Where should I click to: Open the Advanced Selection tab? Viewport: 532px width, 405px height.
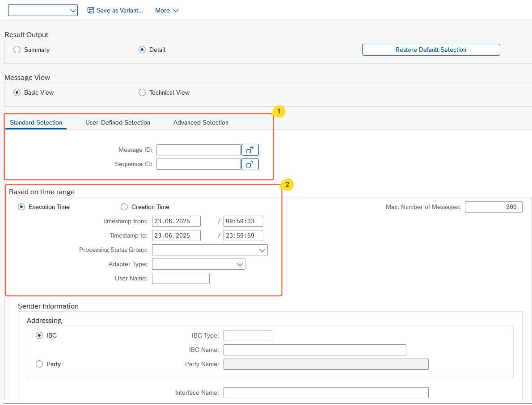coord(200,122)
